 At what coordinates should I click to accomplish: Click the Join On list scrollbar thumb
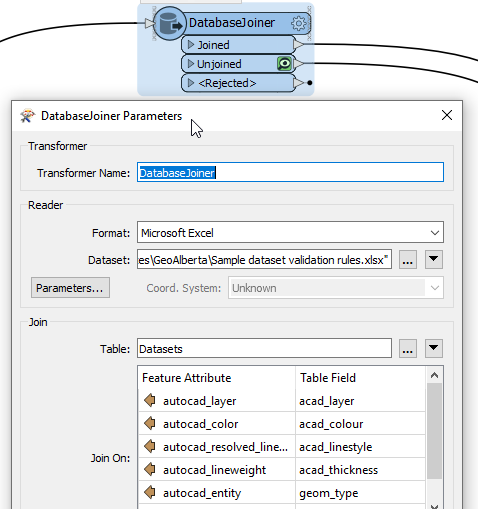pyautogui.click(x=434, y=431)
